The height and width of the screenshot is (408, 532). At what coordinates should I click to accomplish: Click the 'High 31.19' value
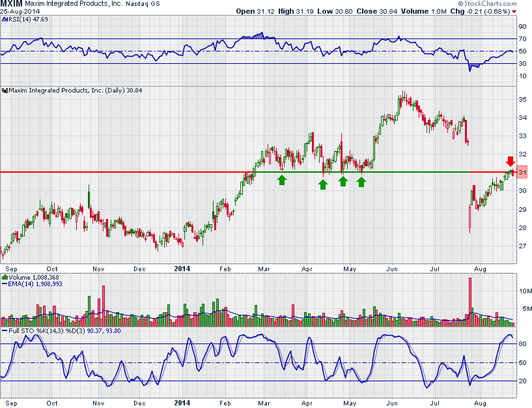(x=296, y=12)
